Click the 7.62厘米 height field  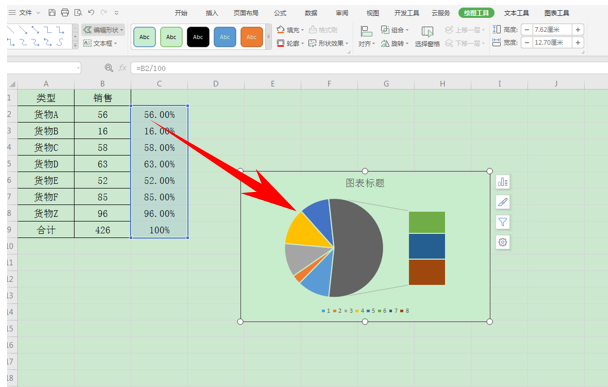[552, 29]
